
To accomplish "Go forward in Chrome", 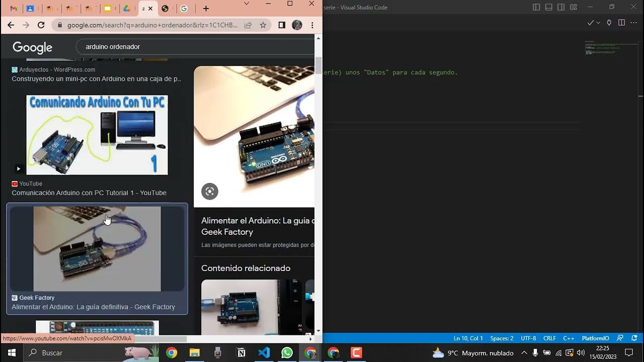I will [26, 25].
